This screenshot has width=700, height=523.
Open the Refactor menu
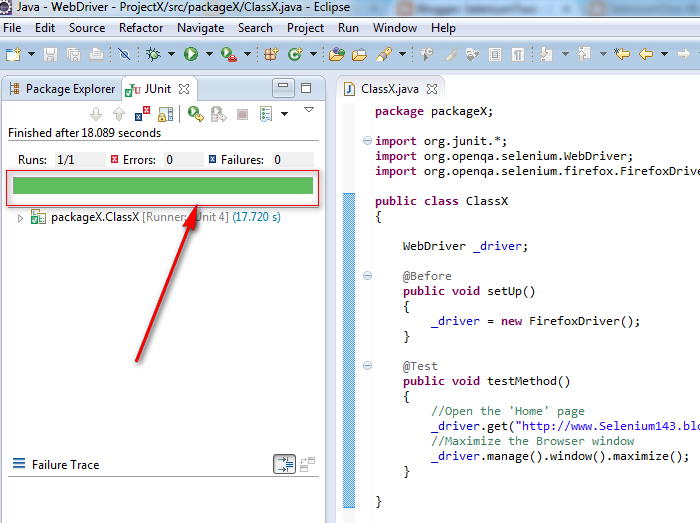point(141,28)
